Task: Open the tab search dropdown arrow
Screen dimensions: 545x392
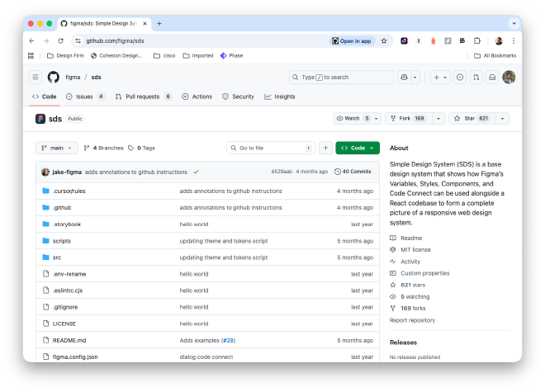Action: click(514, 24)
